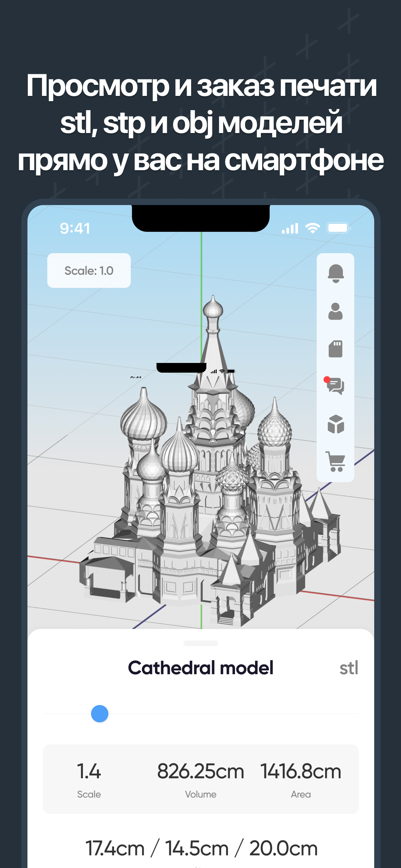Tap the 14.5cm dimension value

(197, 848)
